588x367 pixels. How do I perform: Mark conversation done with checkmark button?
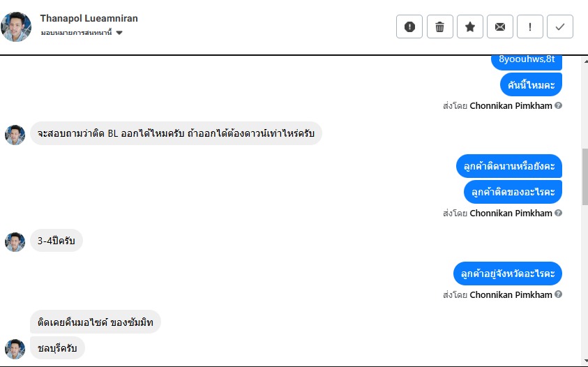pos(560,27)
